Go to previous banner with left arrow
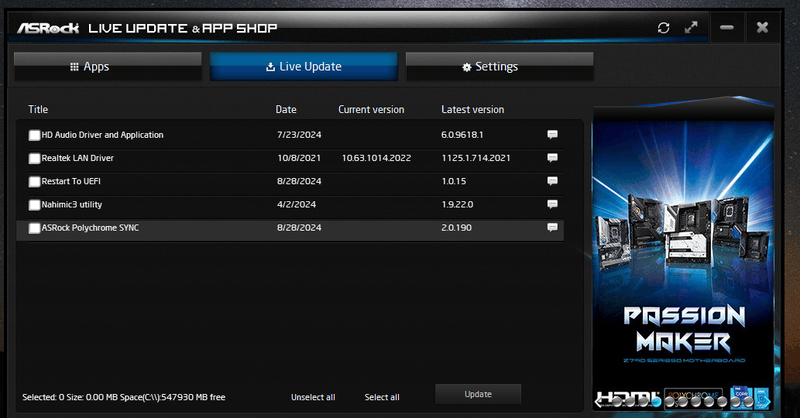Image resolution: width=800 pixels, height=418 pixels. [x=598, y=402]
